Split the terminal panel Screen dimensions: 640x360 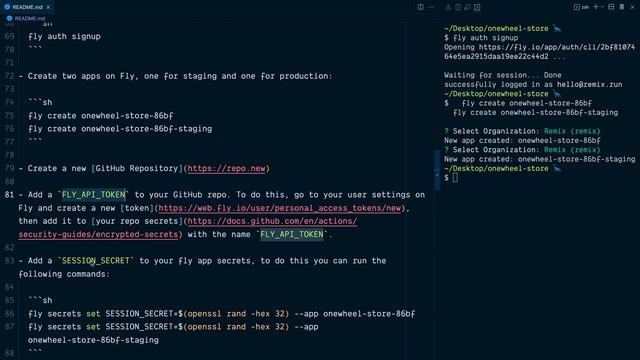[611, 7]
